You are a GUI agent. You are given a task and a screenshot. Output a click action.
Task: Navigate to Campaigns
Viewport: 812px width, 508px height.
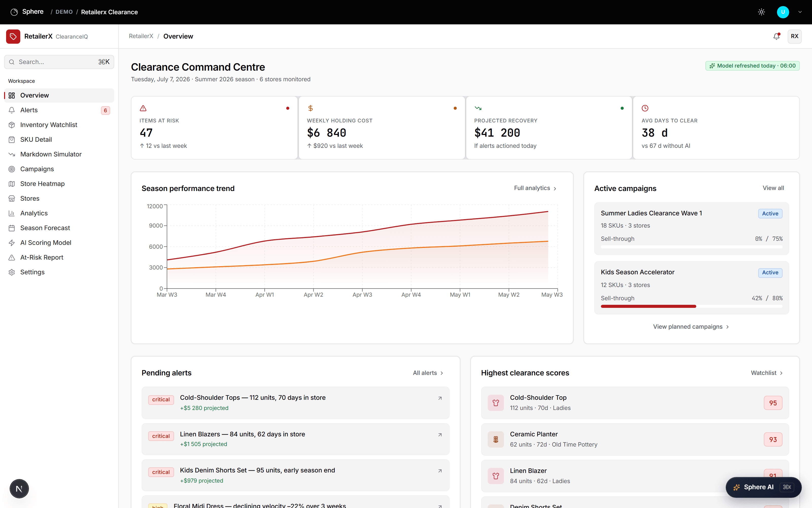tap(59, 169)
